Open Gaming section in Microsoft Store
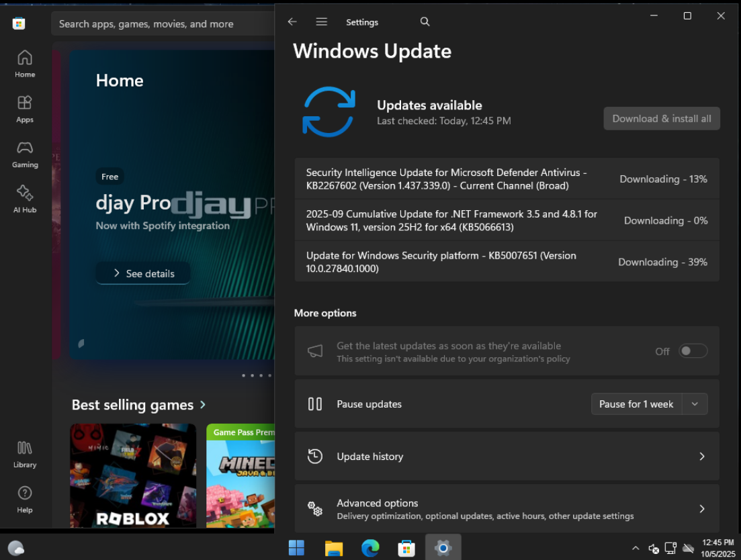 [25, 154]
